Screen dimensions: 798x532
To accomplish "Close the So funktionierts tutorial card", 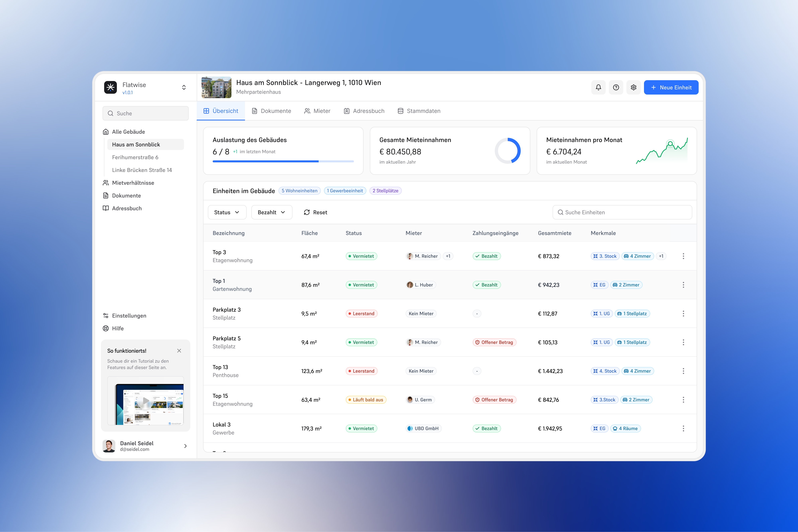I will click(x=179, y=351).
